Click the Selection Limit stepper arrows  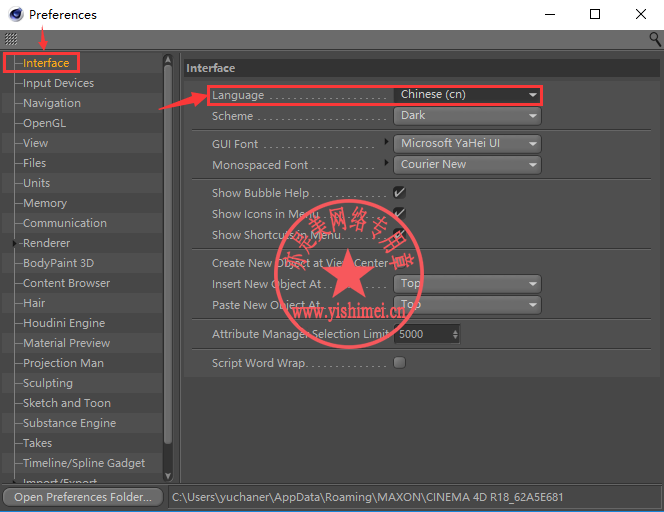click(455, 334)
